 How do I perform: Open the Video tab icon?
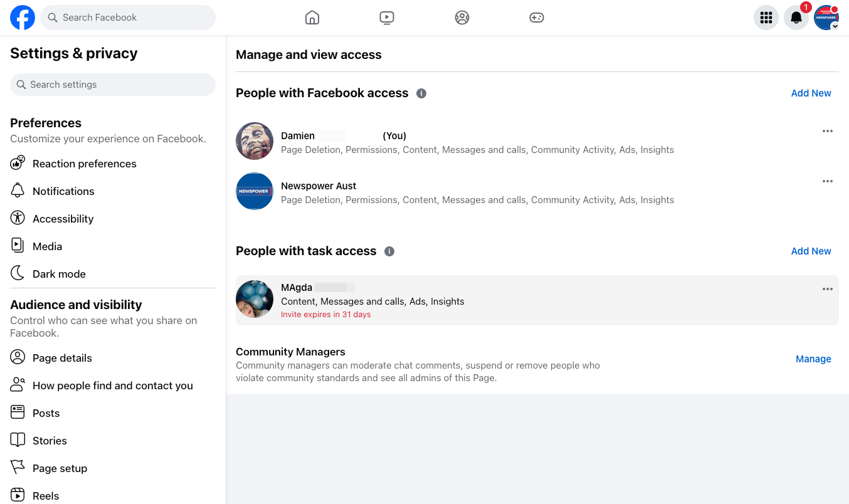[x=387, y=18]
